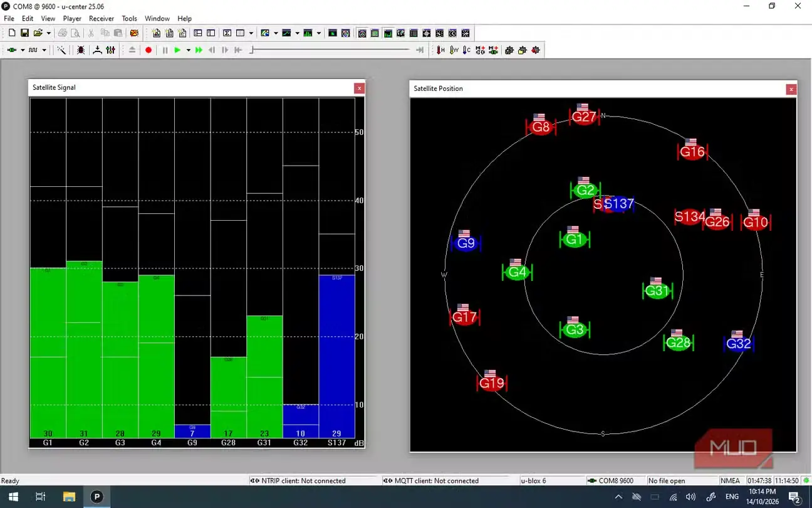
Task: Click the green Play button
Action: tap(177, 50)
